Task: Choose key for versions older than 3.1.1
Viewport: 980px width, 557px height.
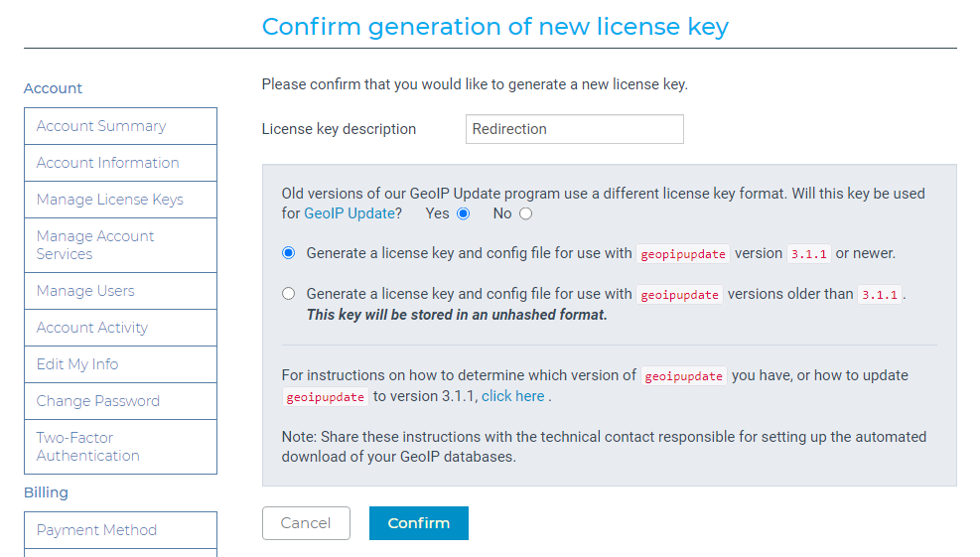Action: (288, 294)
